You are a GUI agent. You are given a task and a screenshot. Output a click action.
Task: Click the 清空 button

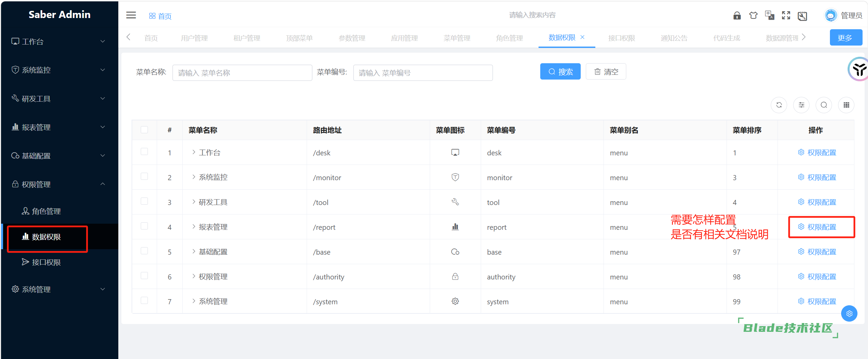coord(606,72)
